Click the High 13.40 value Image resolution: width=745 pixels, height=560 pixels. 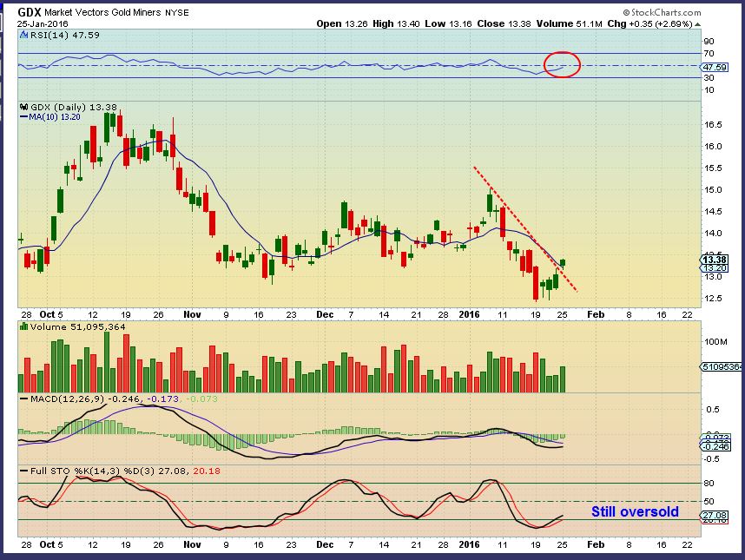coord(396,23)
